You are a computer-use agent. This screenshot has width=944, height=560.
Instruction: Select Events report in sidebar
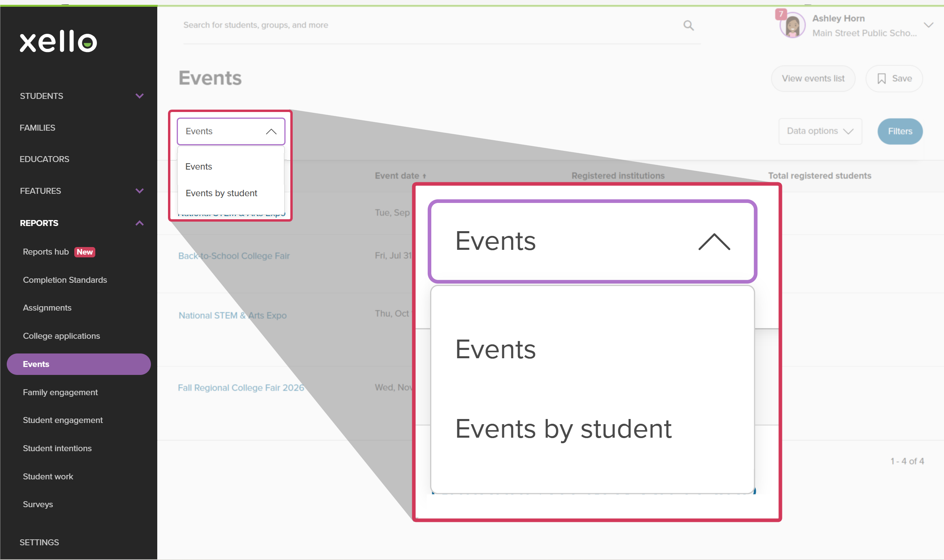[x=79, y=364]
